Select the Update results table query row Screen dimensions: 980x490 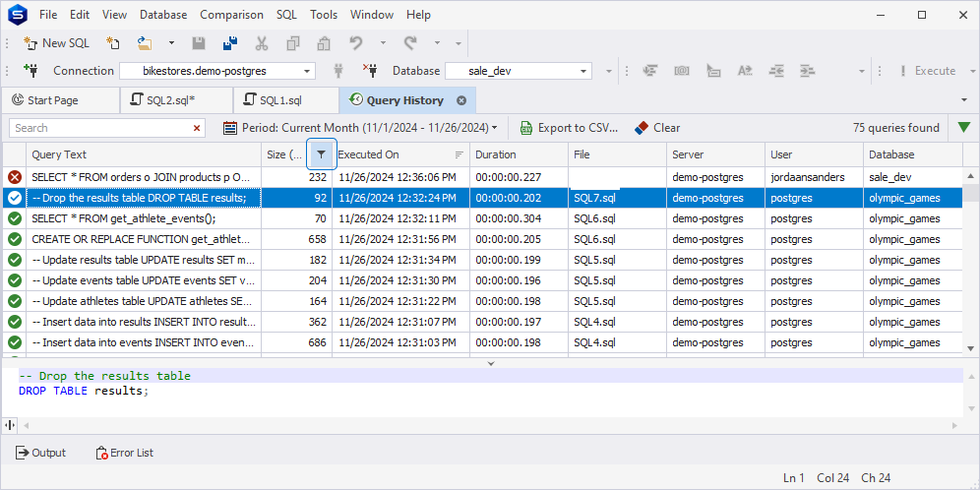click(482, 260)
